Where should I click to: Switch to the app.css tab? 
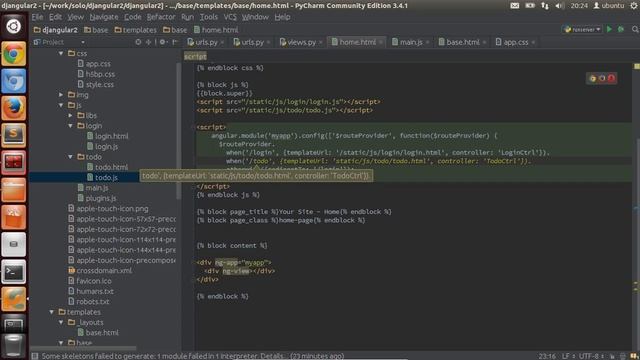click(x=515, y=42)
